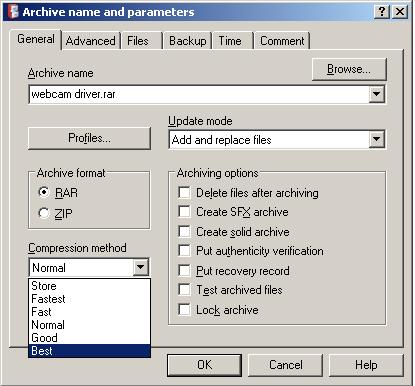This screenshot has height=386, width=415.
Task: Select the highlighted Best compression option
Action: 89,351
